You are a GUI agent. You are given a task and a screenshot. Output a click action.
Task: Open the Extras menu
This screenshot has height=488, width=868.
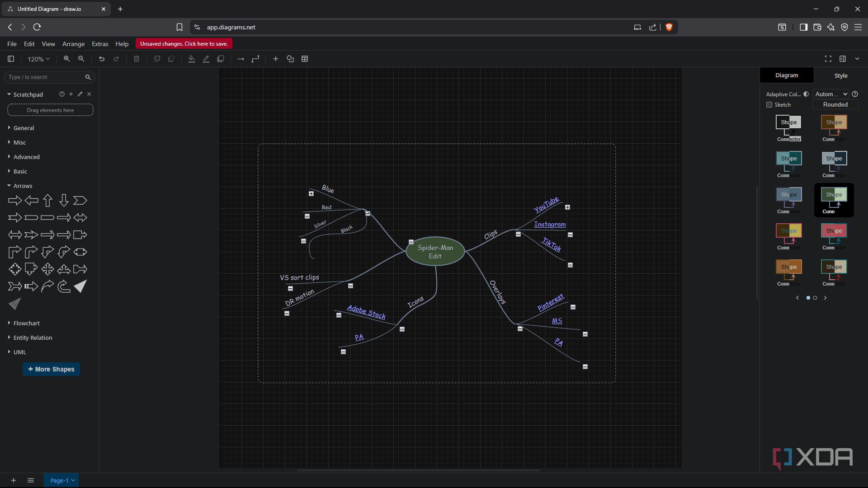coord(100,44)
